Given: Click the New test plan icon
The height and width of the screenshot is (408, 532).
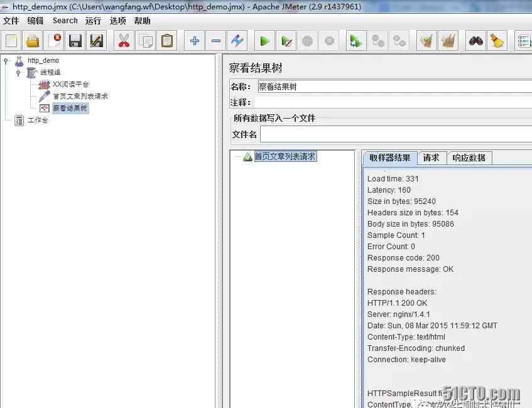Looking at the screenshot, I should (x=11, y=41).
